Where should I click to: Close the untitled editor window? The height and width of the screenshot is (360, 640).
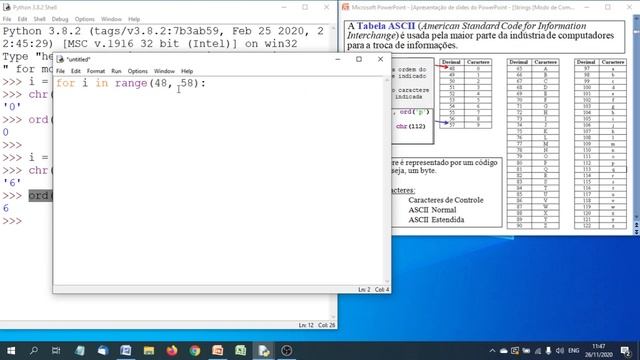380,59
